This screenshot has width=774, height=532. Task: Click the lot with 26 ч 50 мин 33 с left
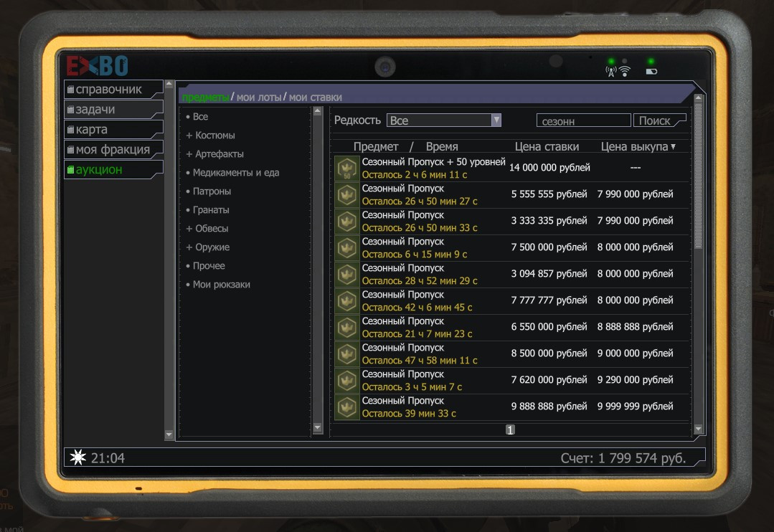[511, 222]
